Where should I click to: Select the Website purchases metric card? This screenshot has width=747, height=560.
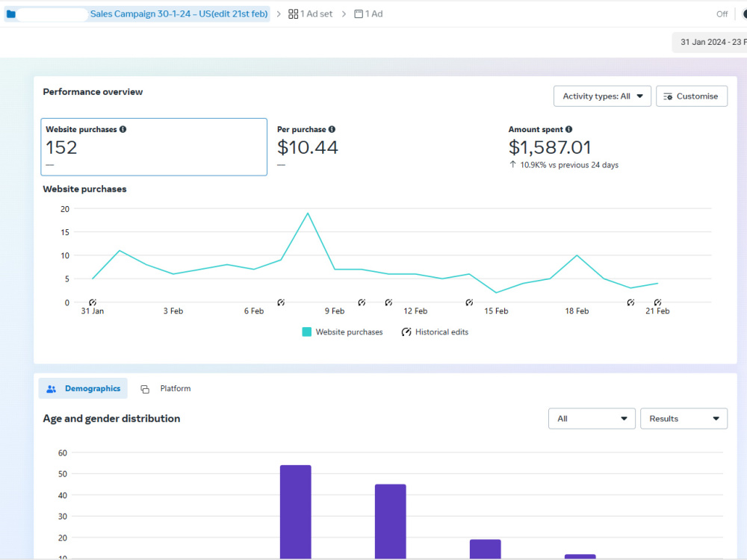154,146
